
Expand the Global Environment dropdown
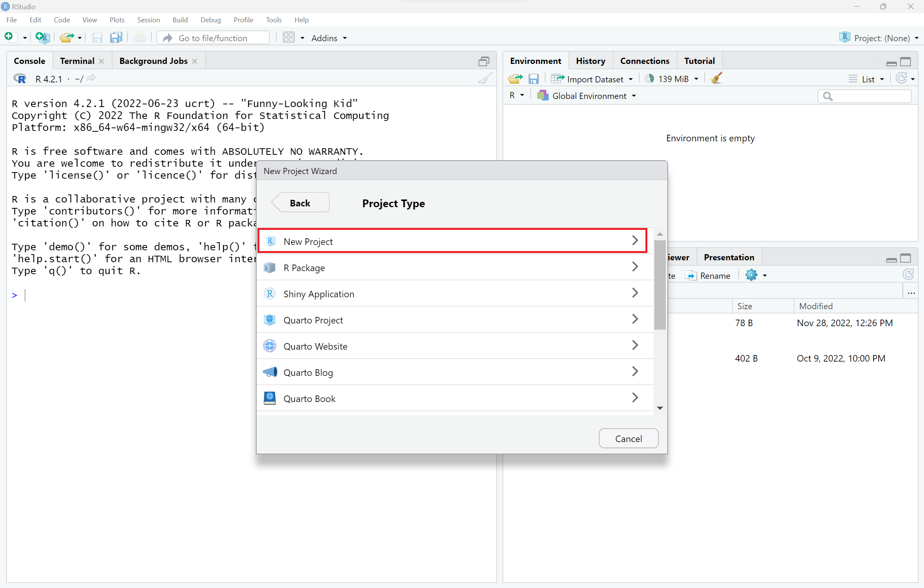point(590,96)
